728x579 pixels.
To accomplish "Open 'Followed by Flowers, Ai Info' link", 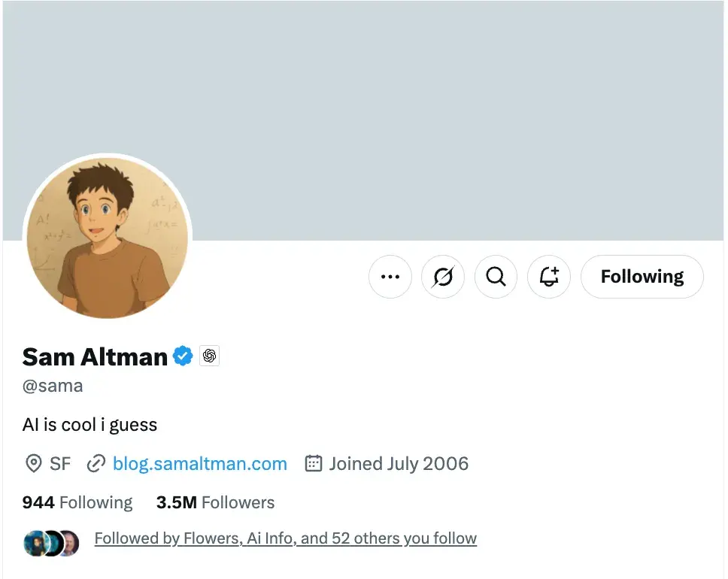I will coord(285,538).
